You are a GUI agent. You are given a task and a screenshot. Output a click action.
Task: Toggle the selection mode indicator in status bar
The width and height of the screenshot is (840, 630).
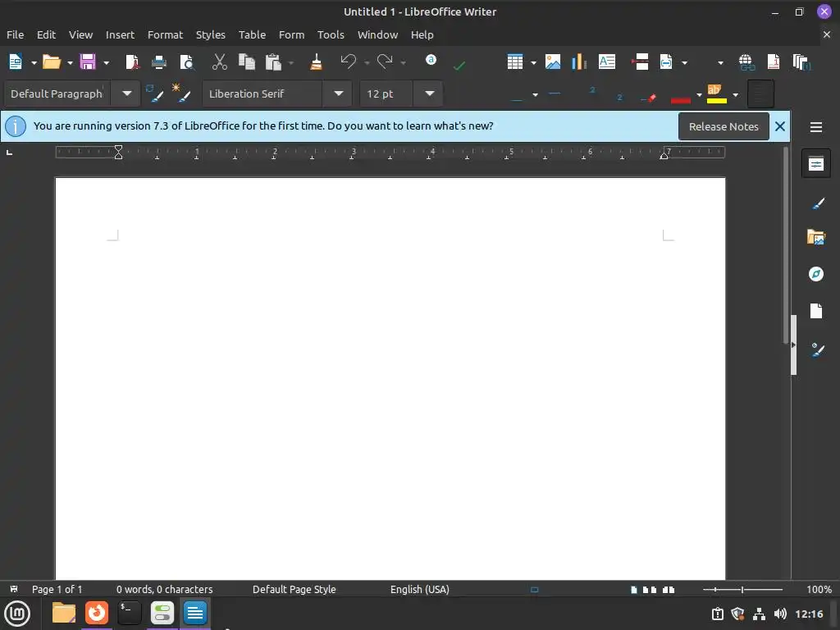click(x=534, y=590)
